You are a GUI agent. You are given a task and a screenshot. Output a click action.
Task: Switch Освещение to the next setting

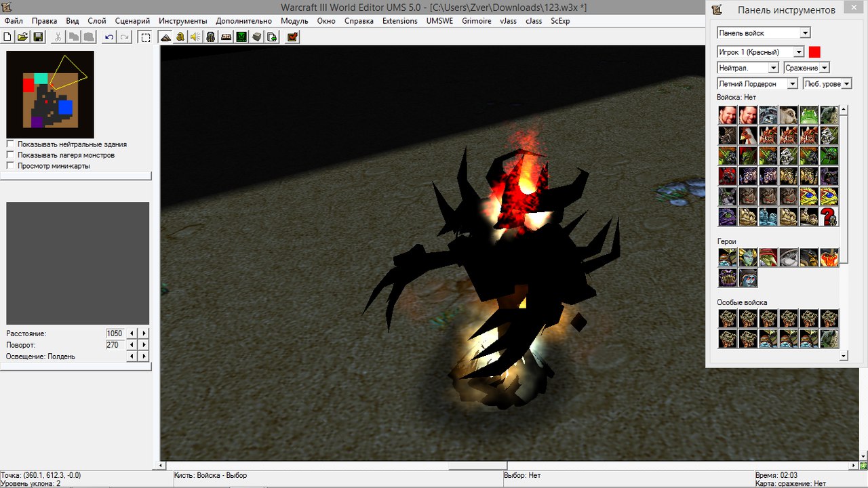click(x=144, y=357)
